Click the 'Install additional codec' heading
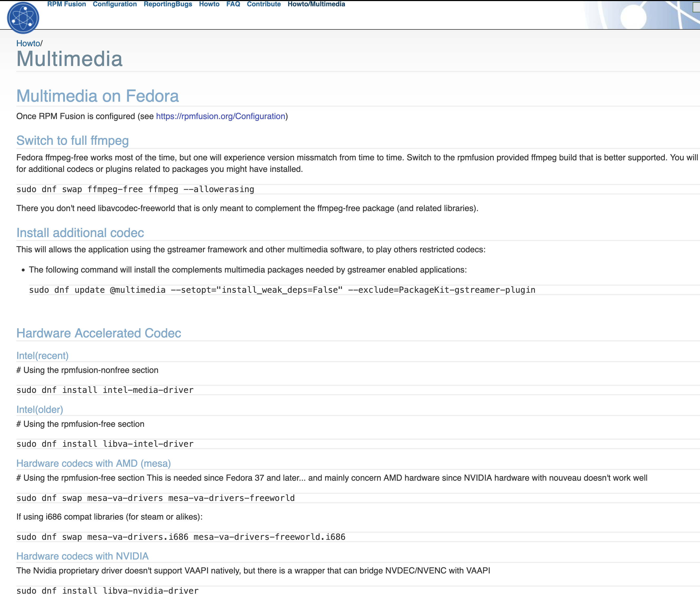 (80, 232)
